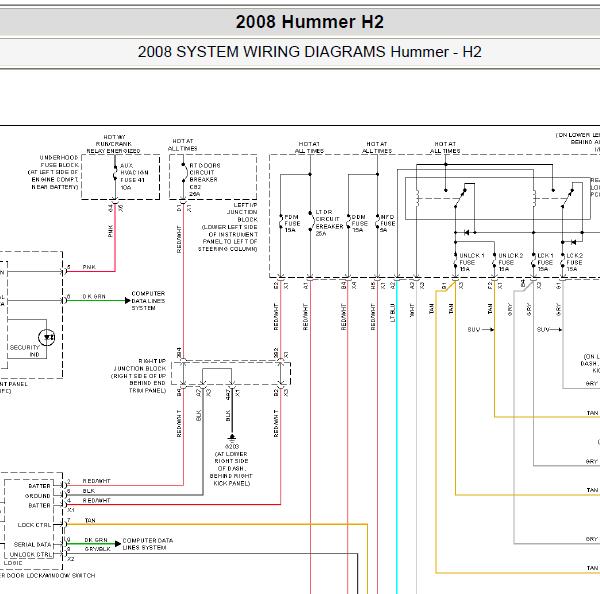Click the 'LT DR CIRCUIT BREAKER 25A' label
This screenshot has width=600, height=594.
[329, 223]
